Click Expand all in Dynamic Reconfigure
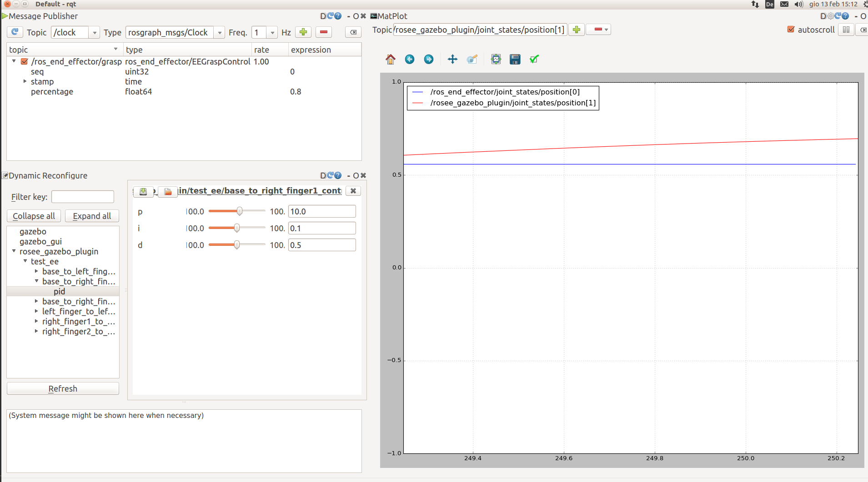The image size is (868, 482). click(92, 216)
